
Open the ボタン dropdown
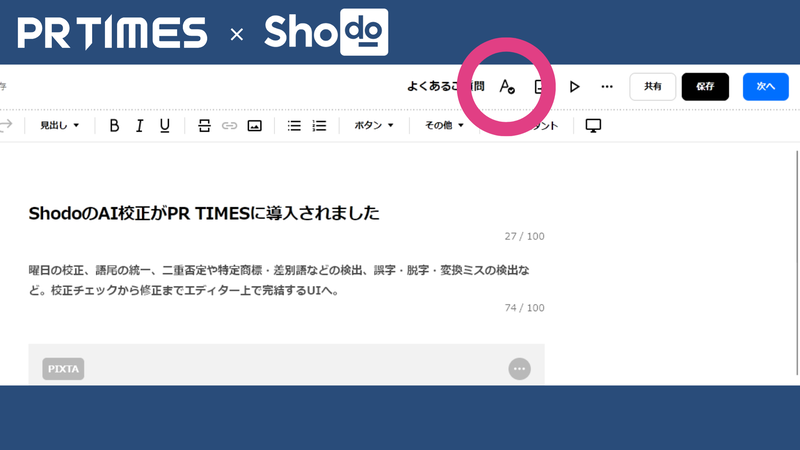tap(374, 126)
